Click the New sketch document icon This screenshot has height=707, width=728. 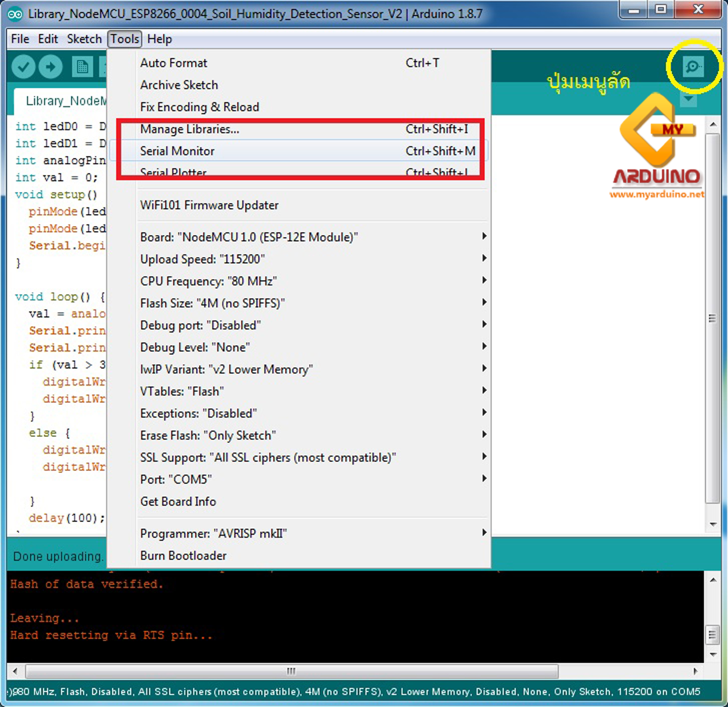(82, 67)
